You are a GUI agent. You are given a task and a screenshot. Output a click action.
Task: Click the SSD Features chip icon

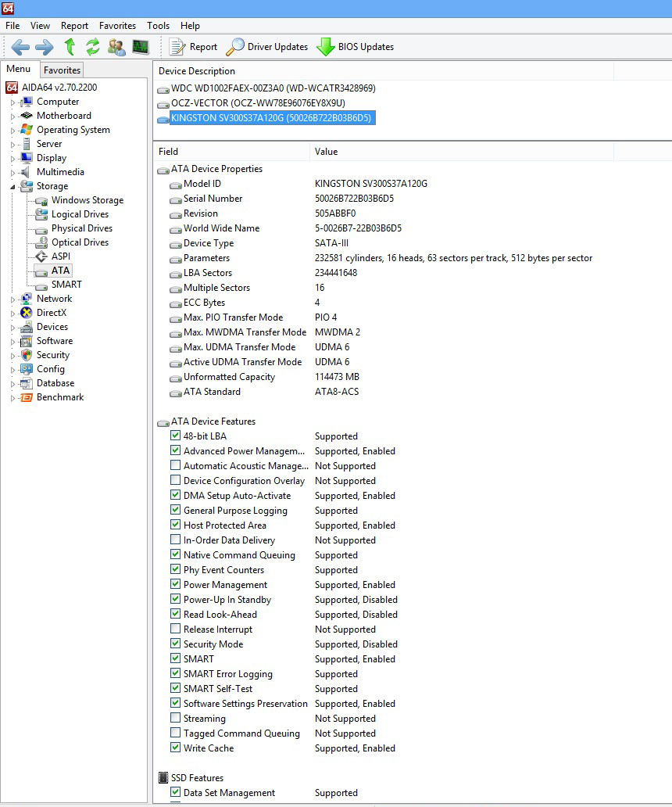pos(163,777)
